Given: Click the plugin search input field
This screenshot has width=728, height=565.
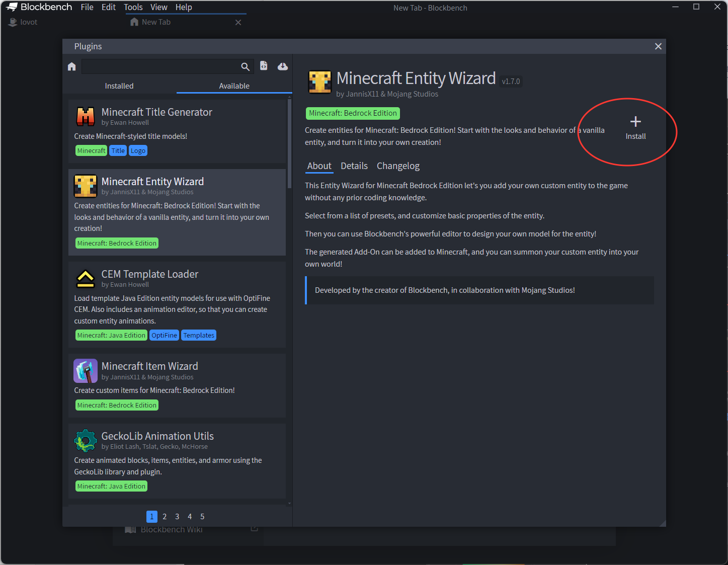Looking at the screenshot, I should click(160, 66).
